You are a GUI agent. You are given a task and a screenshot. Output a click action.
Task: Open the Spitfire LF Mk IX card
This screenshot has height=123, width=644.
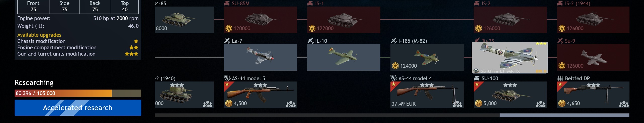coord(509,58)
